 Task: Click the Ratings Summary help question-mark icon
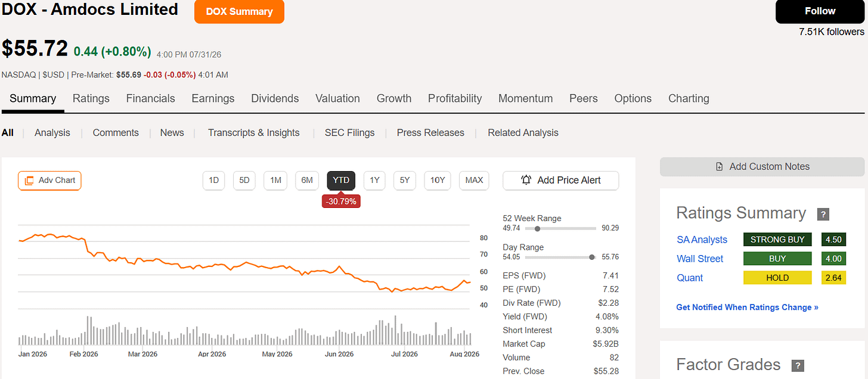pos(823,215)
